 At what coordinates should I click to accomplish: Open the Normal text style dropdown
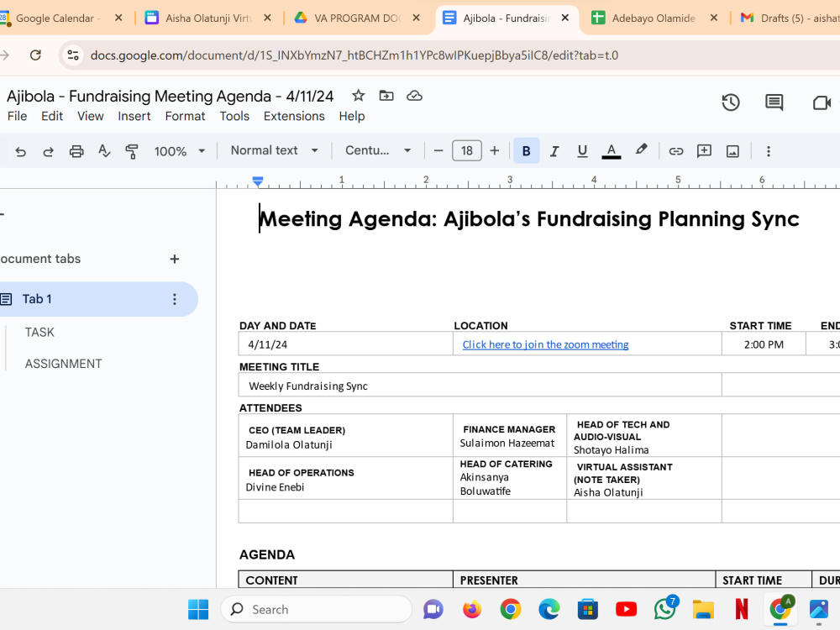[275, 150]
